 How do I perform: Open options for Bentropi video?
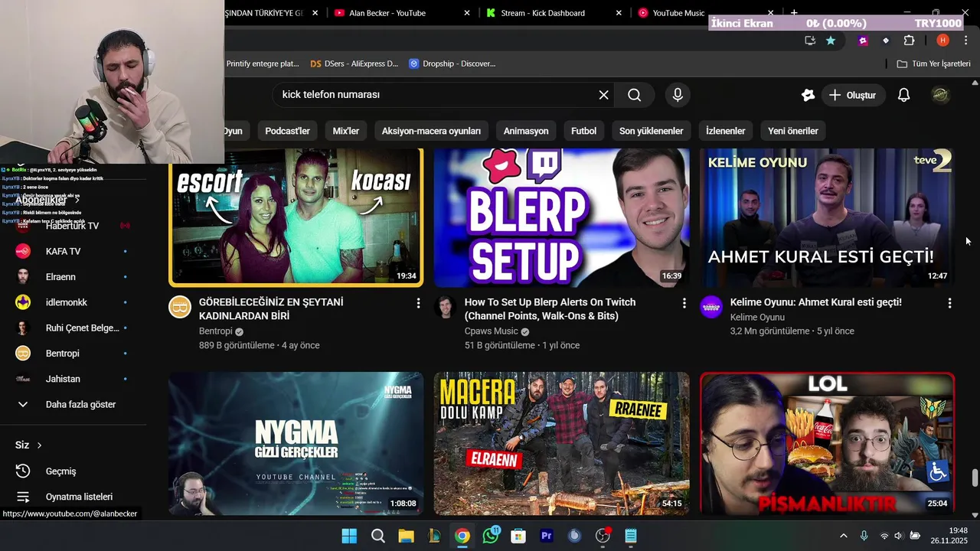click(x=418, y=303)
